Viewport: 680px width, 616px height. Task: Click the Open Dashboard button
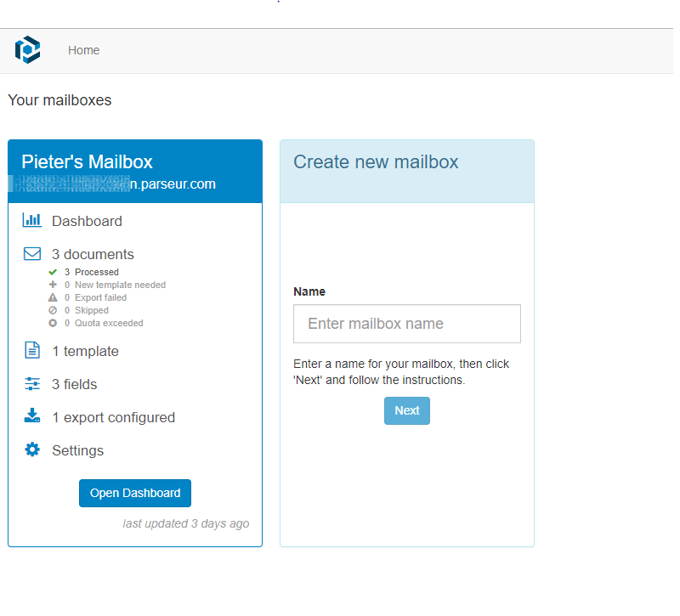[135, 493]
